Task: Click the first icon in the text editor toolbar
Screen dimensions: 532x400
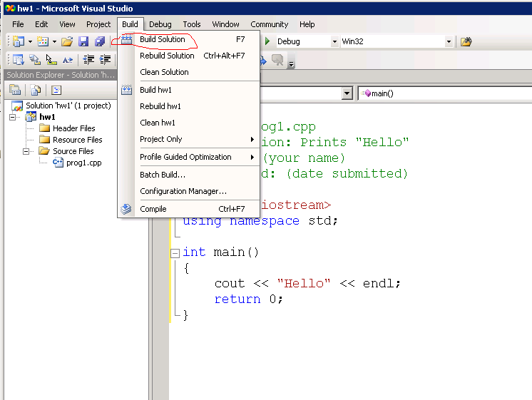Action: click(x=18, y=60)
